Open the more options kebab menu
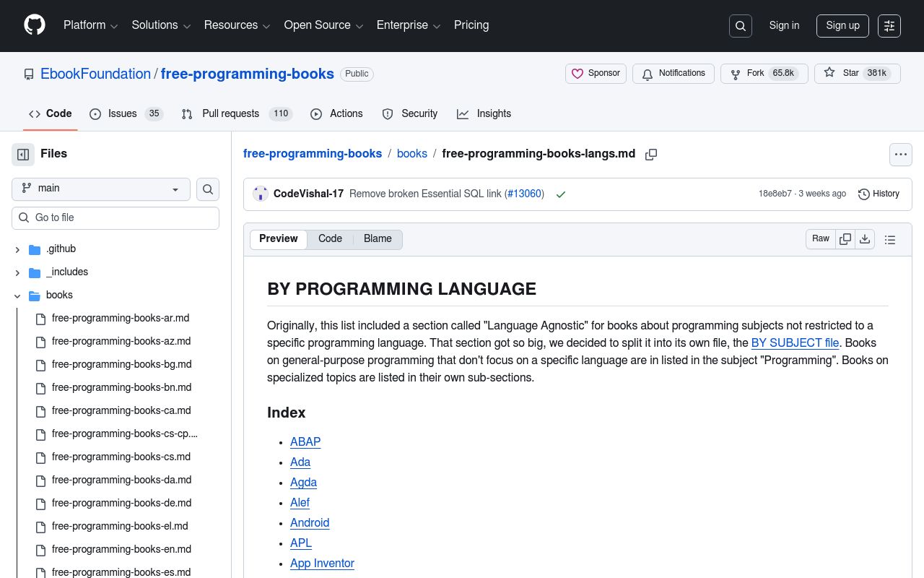This screenshot has width=924, height=578. point(900,154)
